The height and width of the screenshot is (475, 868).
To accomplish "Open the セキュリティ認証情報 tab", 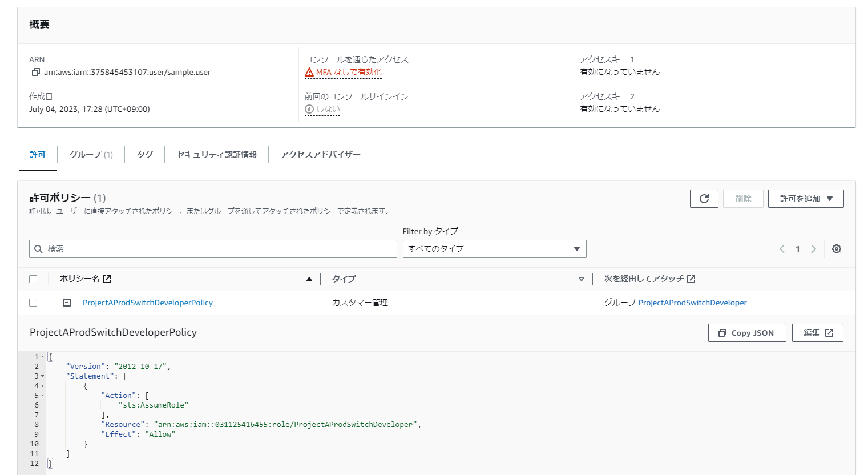I will 217,155.
